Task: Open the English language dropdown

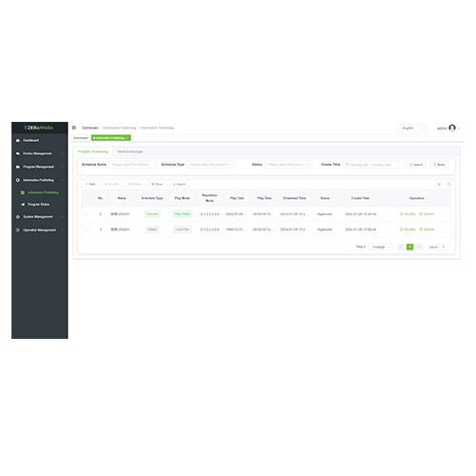Action: (413, 128)
